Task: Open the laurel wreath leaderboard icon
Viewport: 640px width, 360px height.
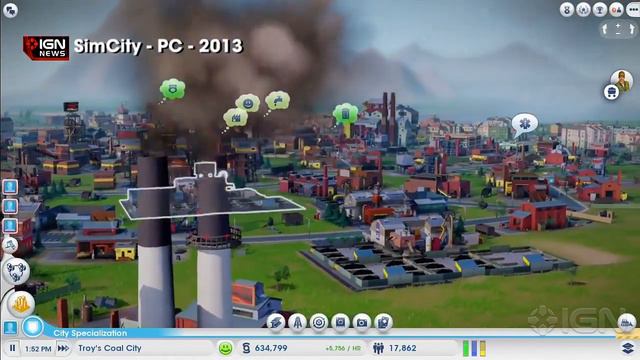Action: pyautogui.click(x=583, y=9)
